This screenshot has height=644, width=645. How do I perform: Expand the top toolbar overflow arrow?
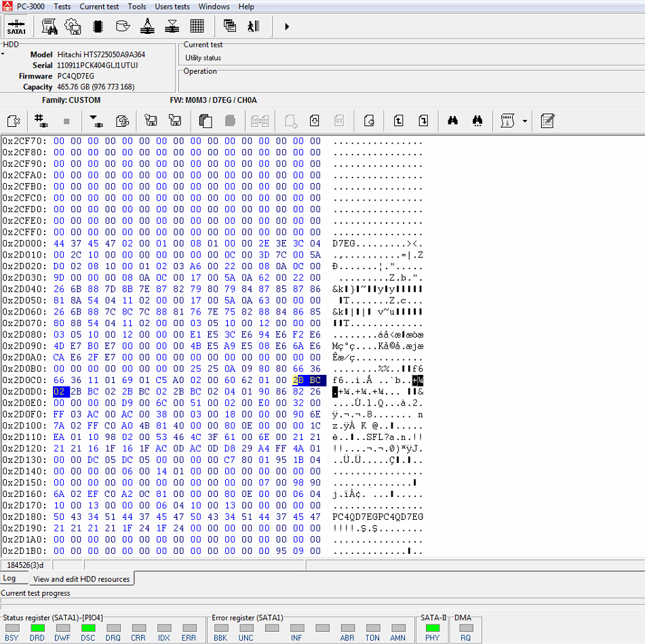click(x=287, y=26)
